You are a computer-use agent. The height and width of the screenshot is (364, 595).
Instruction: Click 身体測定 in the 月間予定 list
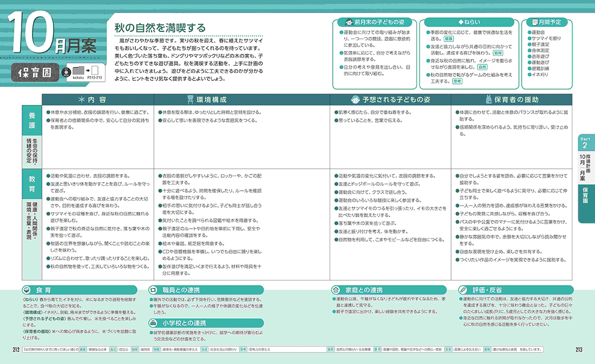541,50
